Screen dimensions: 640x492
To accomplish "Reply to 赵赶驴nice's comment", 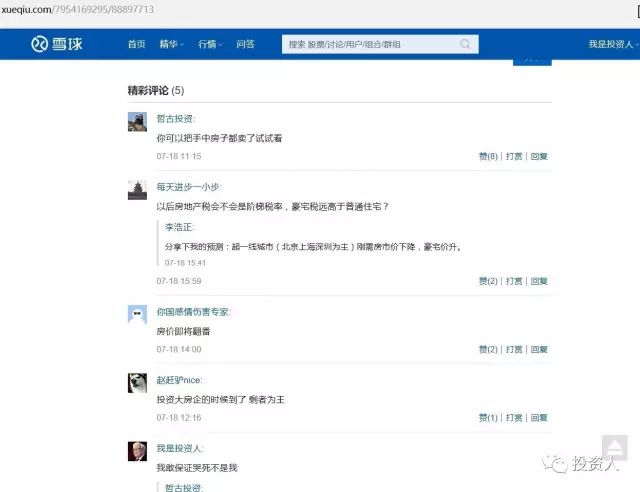I will [539, 417].
